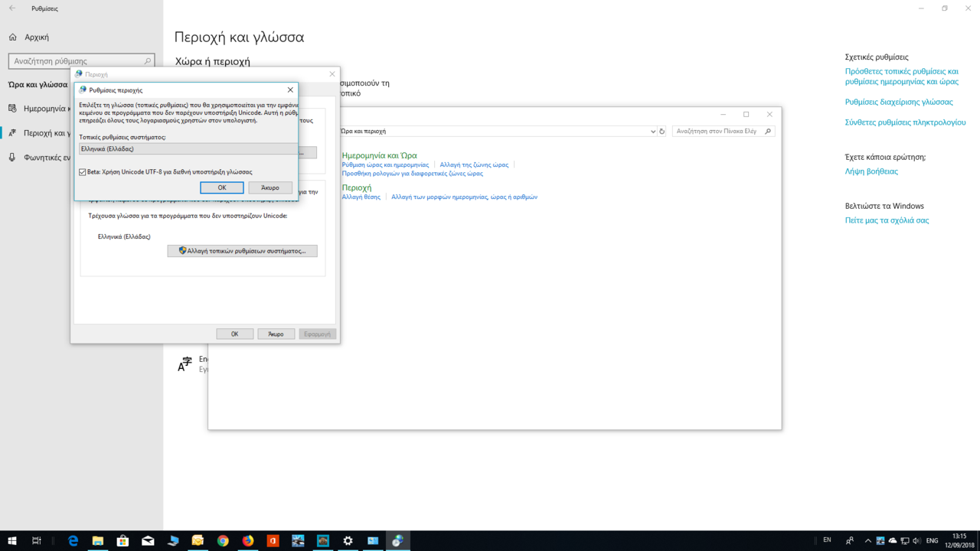The height and width of the screenshot is (551, 980).
Task: Click the OneDrive tray icon
Action: tap(893, 540)
